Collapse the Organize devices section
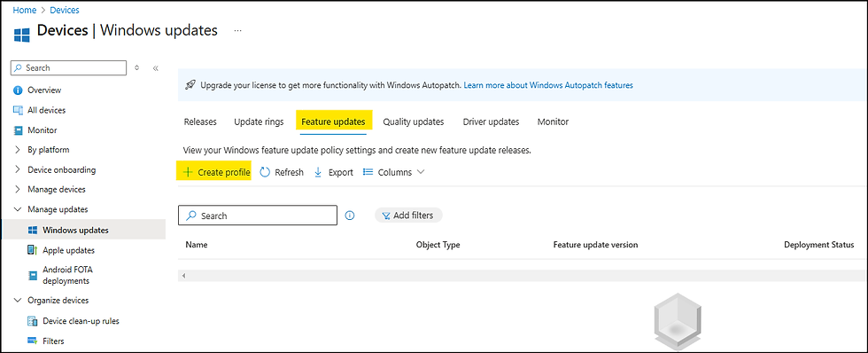The image size is (868, 353). click(17, 301)
